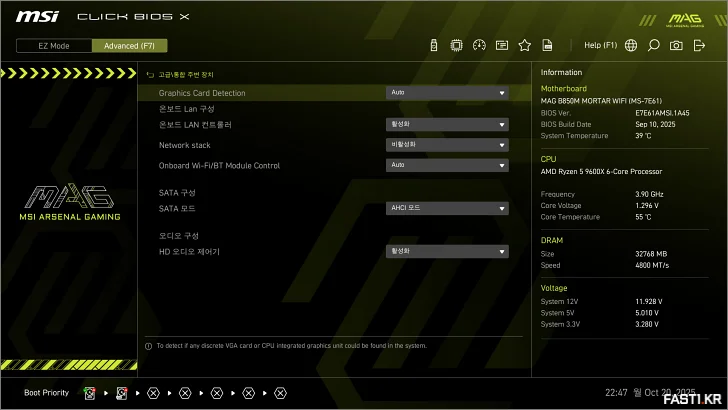Click the Information panel heading
The height and width of the screenshot is (410, 728).
[561, 72]
